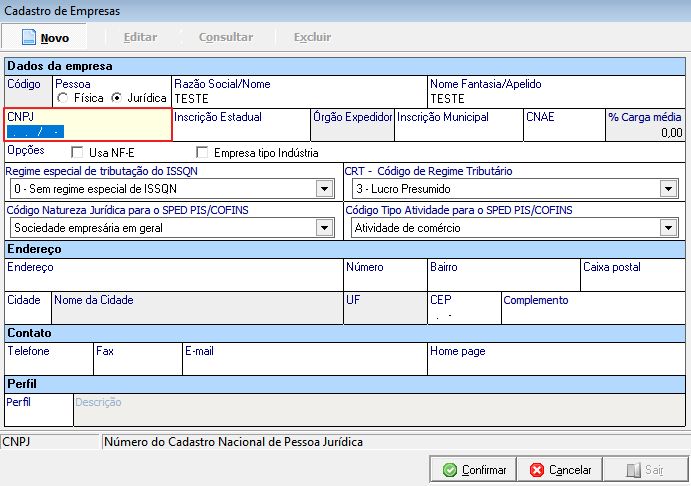Click Editar in the toolbar
The height and width of the screenshot is (486, 691).
point(140,37)
